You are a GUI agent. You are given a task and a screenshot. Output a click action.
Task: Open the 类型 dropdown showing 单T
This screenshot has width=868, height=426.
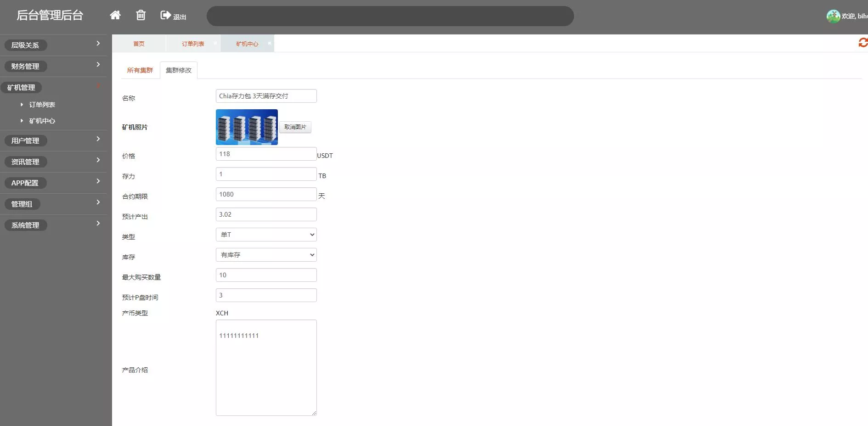(x=266, y=235)
